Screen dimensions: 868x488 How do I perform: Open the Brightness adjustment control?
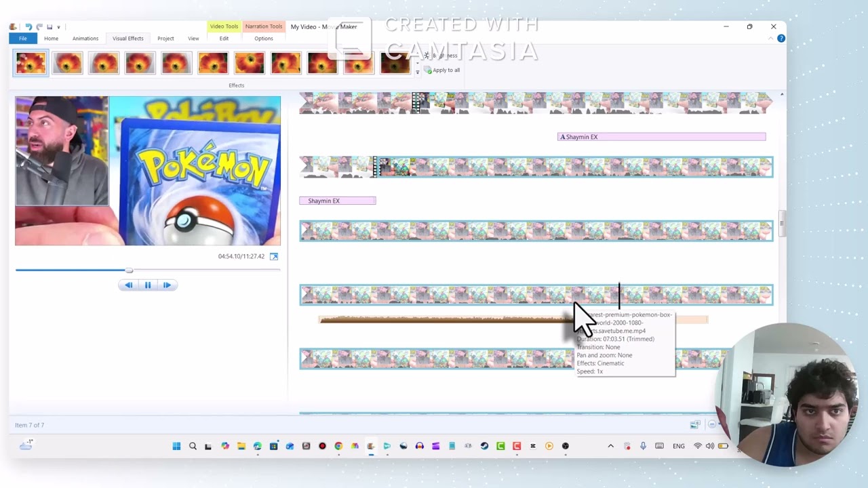(x=441, y=56)
